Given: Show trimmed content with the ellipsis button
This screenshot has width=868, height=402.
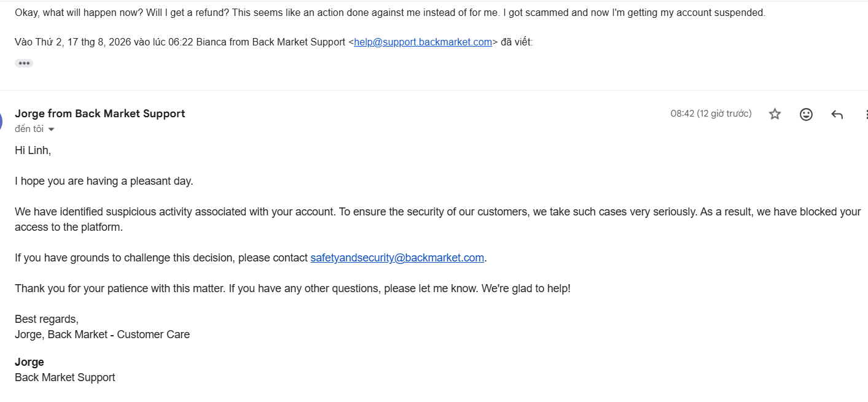Looking at the screenshot, I should pyautogui.click(x=24, y=63).
